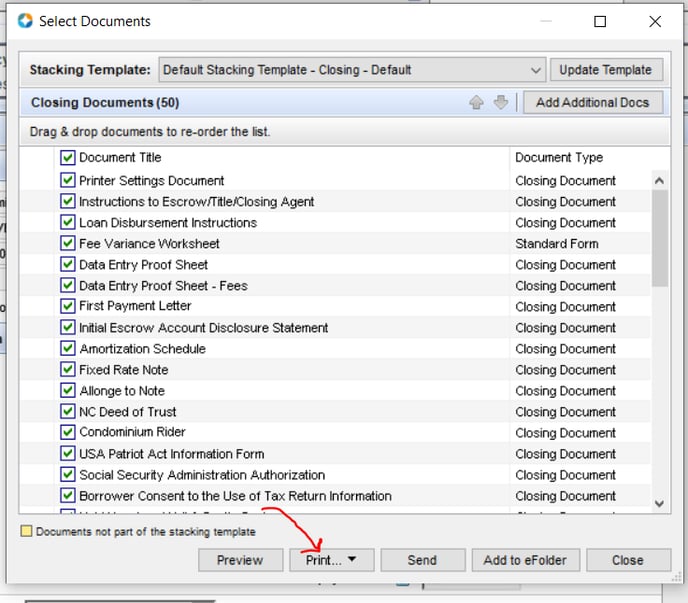Click the document list scrollbar thumb
Screen dimensions: 688x603
point(659,238)
